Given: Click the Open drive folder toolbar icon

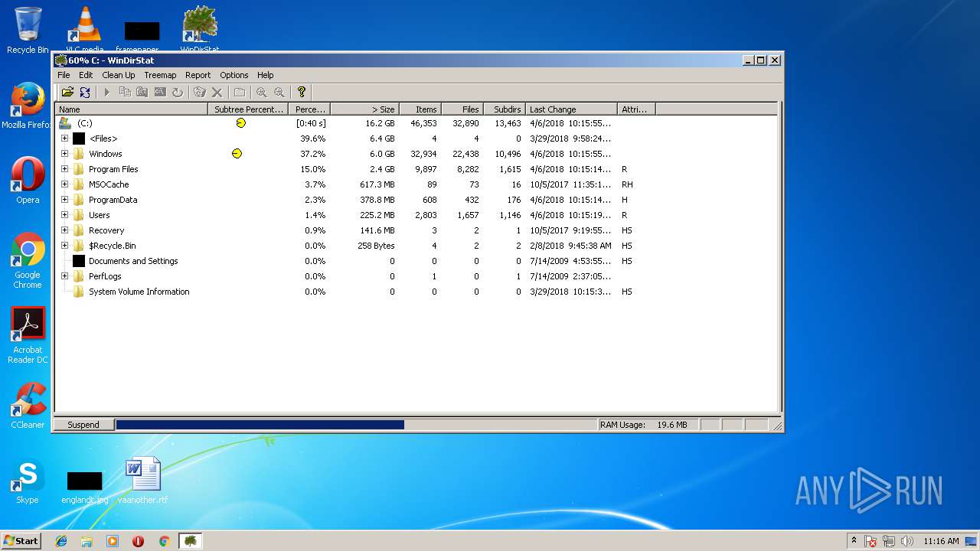Looking at the screenshot, I should click(x=67, y=92).
